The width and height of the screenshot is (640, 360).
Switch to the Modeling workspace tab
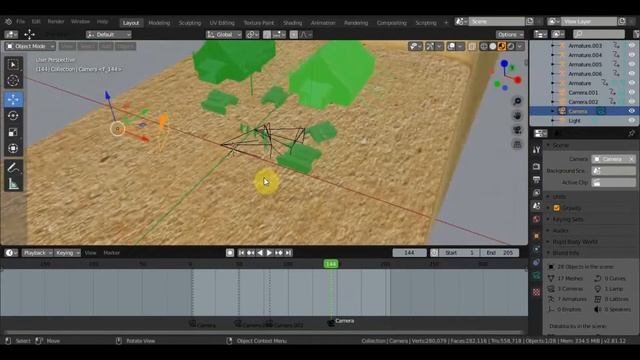click(x=159, y=23)
